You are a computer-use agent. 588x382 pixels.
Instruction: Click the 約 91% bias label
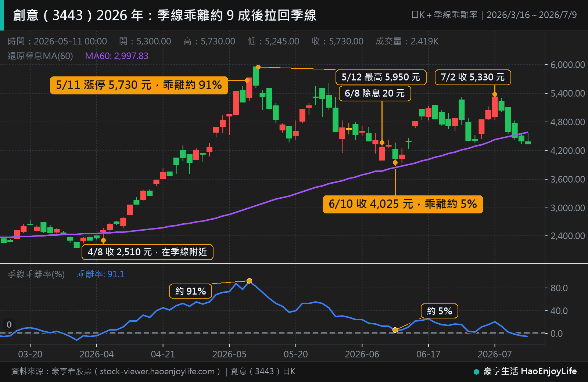tap(190, 291)
